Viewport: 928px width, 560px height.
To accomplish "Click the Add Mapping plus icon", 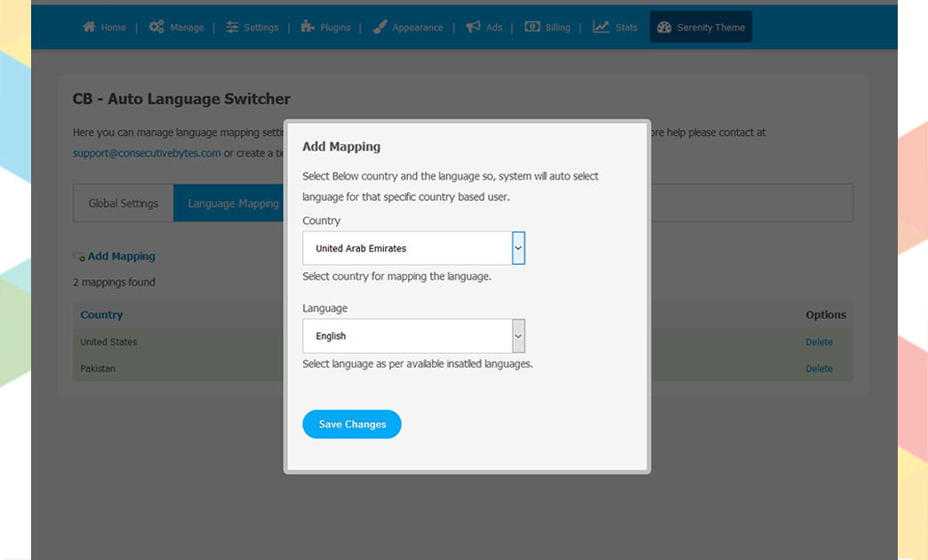I will 79,257.
